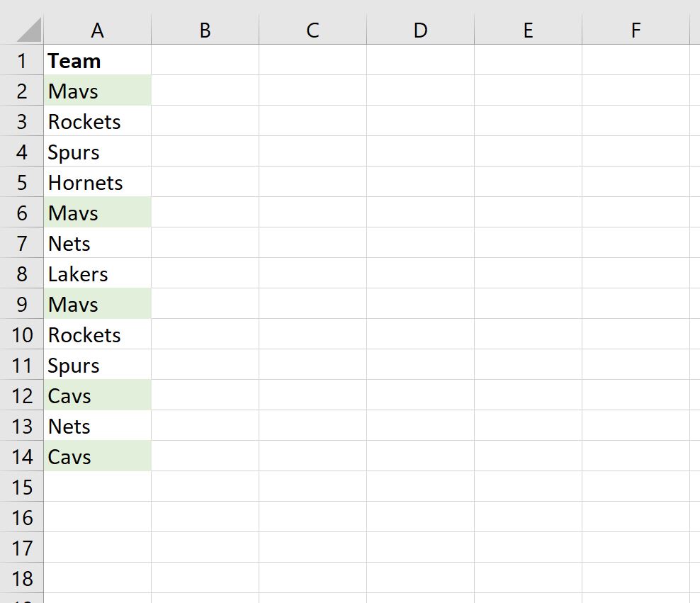Screen dimensions: 700x603
Task: Select column F header
Action: 636,30
